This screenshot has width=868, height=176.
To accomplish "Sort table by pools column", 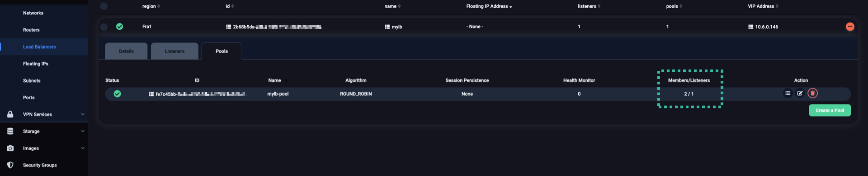I will click(674, 6).
